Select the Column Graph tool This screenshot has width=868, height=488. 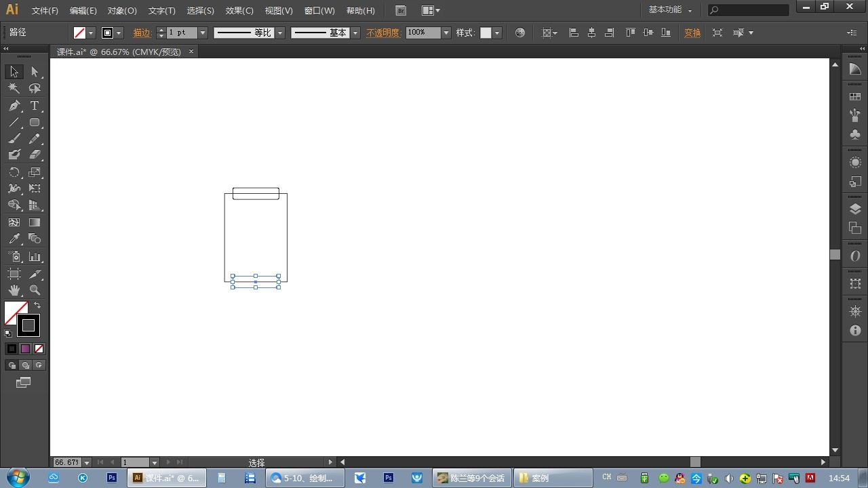35,257
